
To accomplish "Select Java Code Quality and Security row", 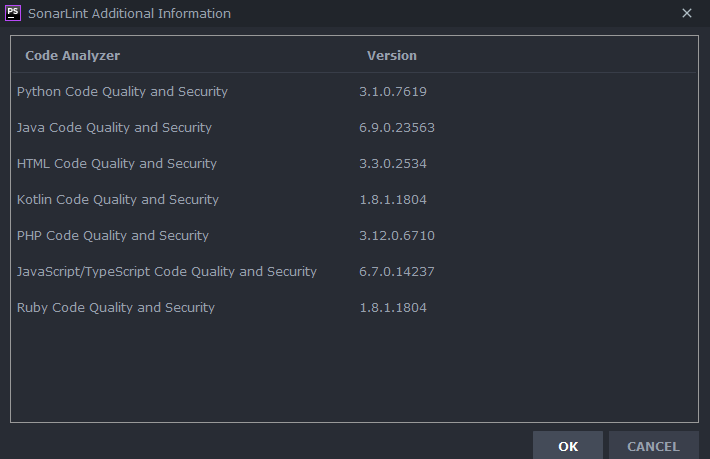I will point(114,128).
